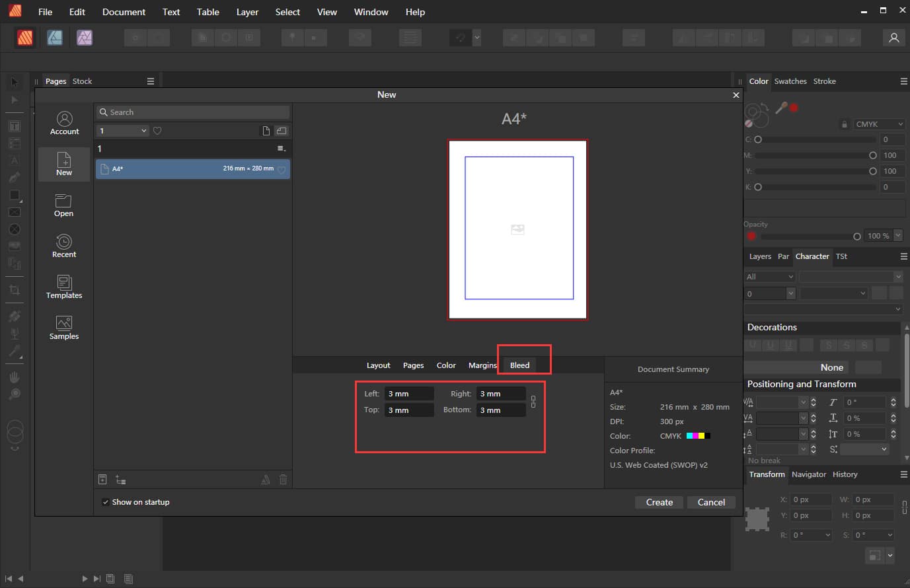Choose landscape orientation preset filter icon

pyautogui.click(x=282, y=131)
